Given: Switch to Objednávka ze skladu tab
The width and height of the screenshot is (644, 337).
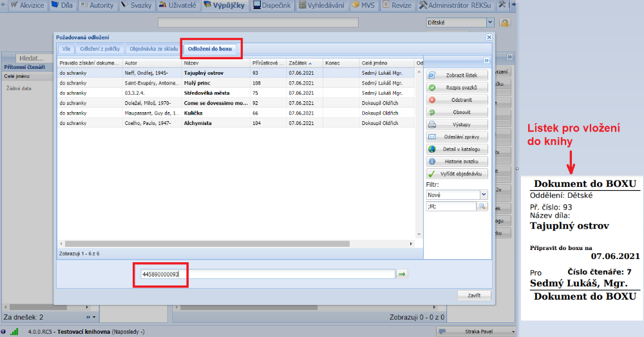Looking at the screenshot, I should click(153, 49).
